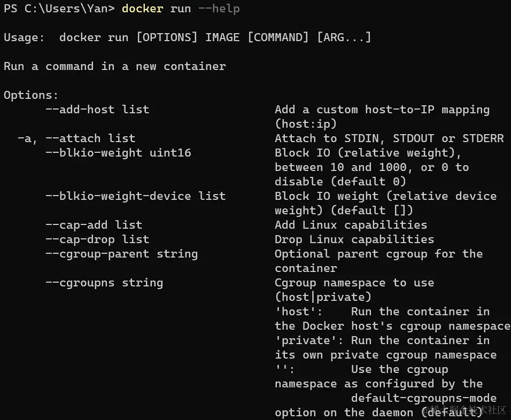Click the '--add-host list' option
This screenshot has height=420, width=511.
click(x=97, y=110)
